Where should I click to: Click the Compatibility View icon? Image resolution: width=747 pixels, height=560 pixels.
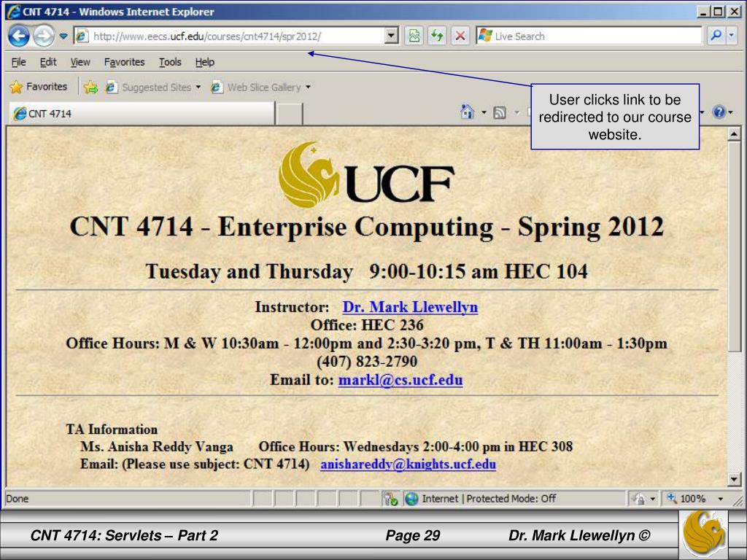click(414, 36)
